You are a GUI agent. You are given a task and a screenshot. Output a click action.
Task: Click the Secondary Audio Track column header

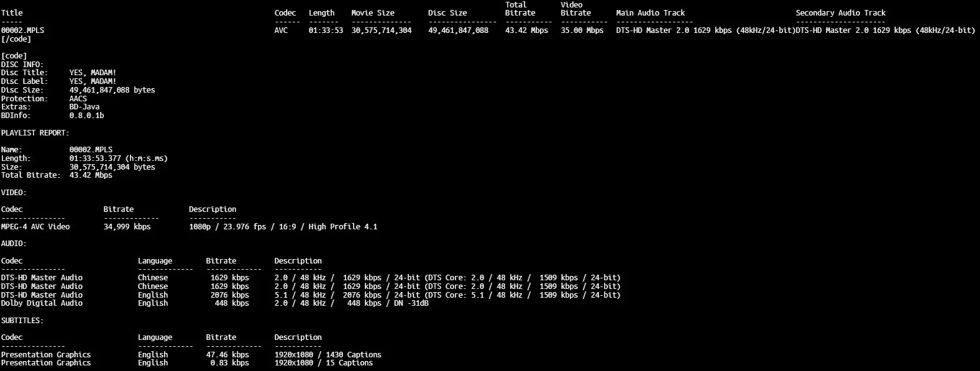coord(840,13)
